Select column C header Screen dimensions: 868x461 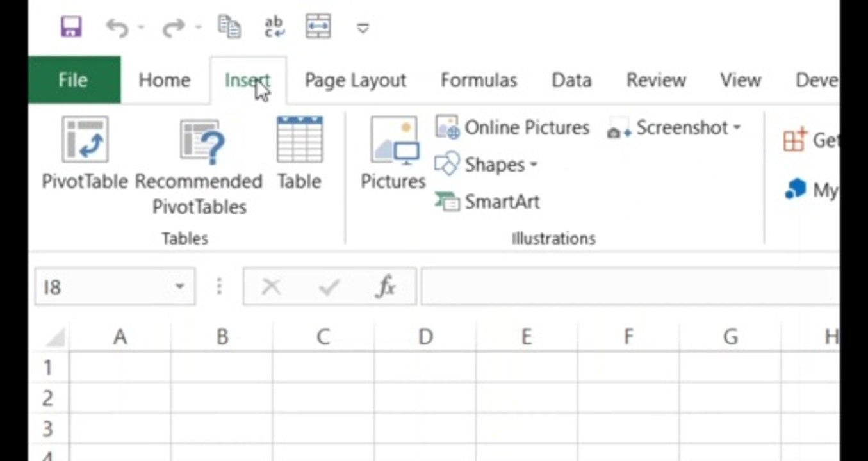pyautogui.click(x=323, y=337)
